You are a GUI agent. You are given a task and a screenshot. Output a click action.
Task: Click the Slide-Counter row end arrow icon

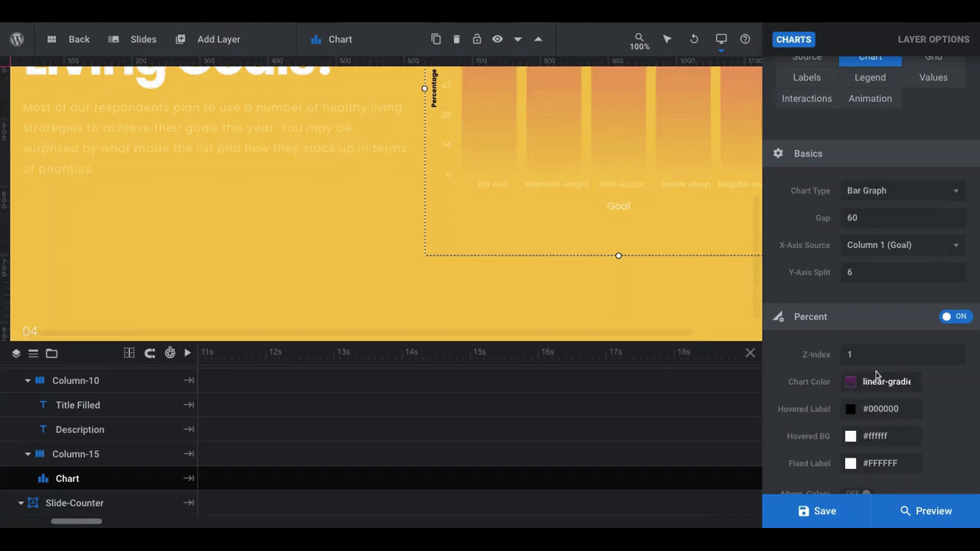tap(188, 503)
